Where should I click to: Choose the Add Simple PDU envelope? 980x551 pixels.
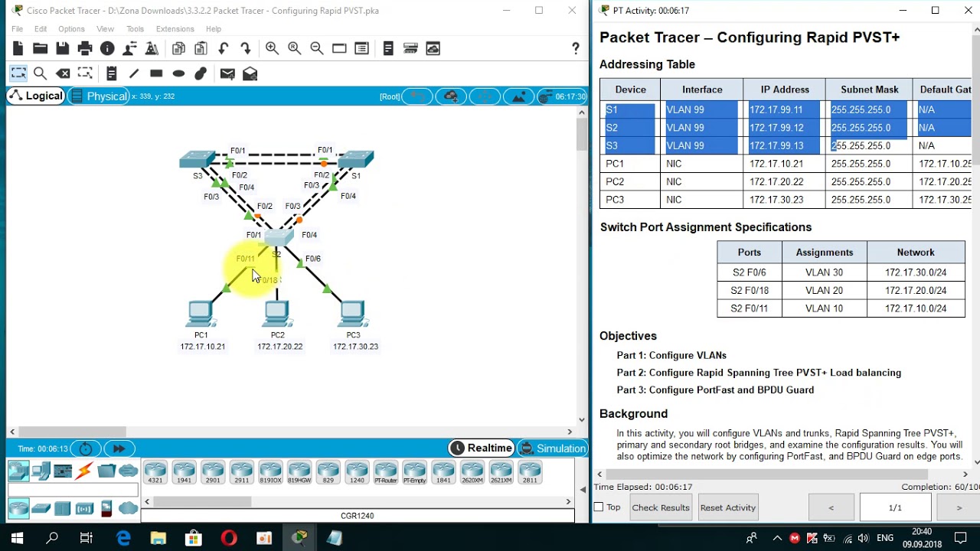227,73
